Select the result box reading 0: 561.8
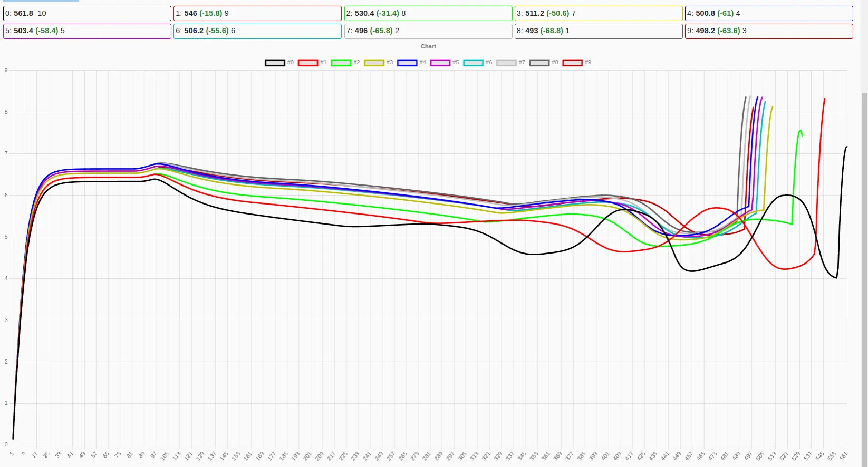This screenshot has height=467, width=868. [x=87, y=13]
